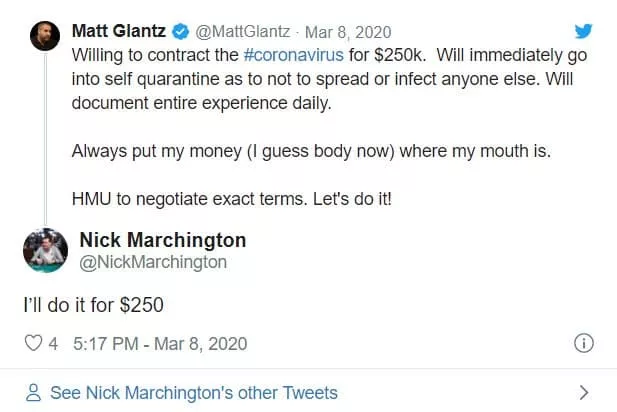Click the person icon beside See Nick Marchington's
This screenshot has height=412, width=617.
(x=33, y=393)
